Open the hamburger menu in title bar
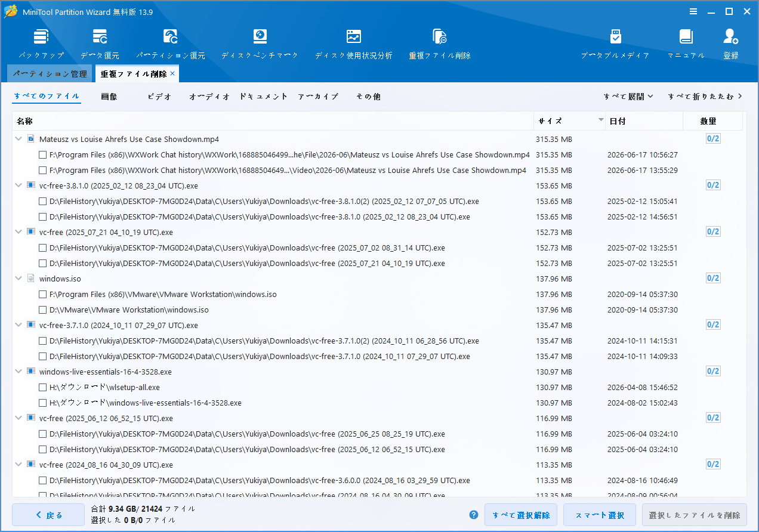The height and width of the screenshot is (532, 759). pos(693,11)
